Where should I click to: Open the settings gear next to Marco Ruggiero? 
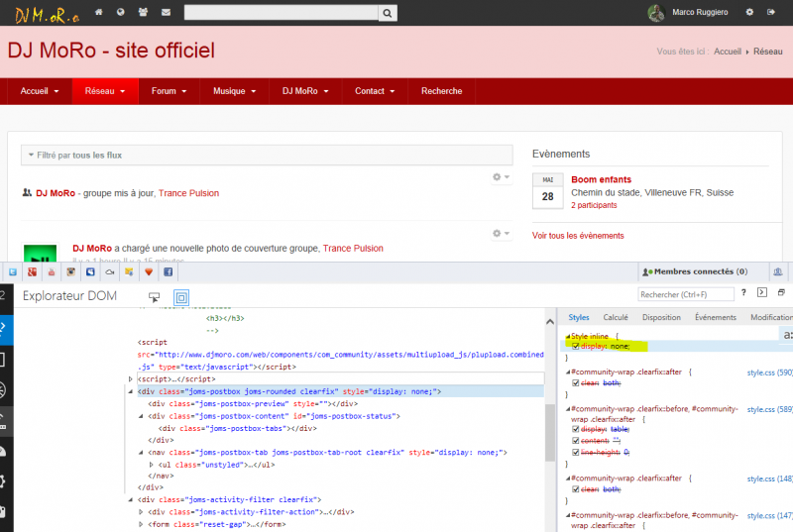click(749, 12)
